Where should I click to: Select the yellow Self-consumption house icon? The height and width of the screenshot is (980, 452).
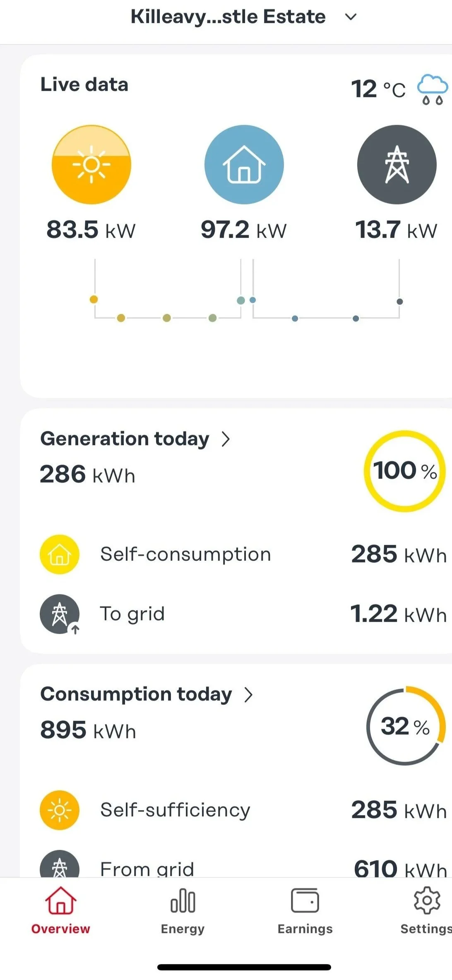point(60,555)
